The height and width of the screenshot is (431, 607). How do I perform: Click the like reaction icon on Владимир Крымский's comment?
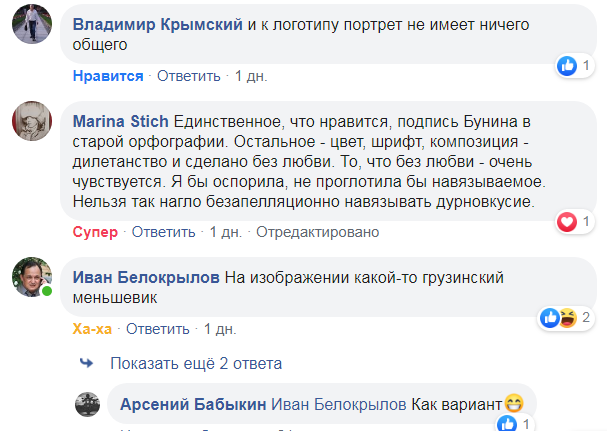pos(567,65)
